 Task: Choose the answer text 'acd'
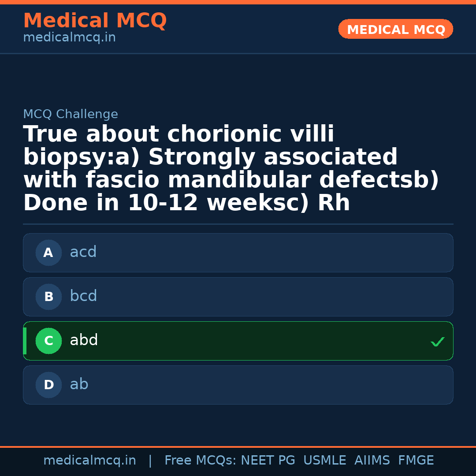[x=83, y=253]
